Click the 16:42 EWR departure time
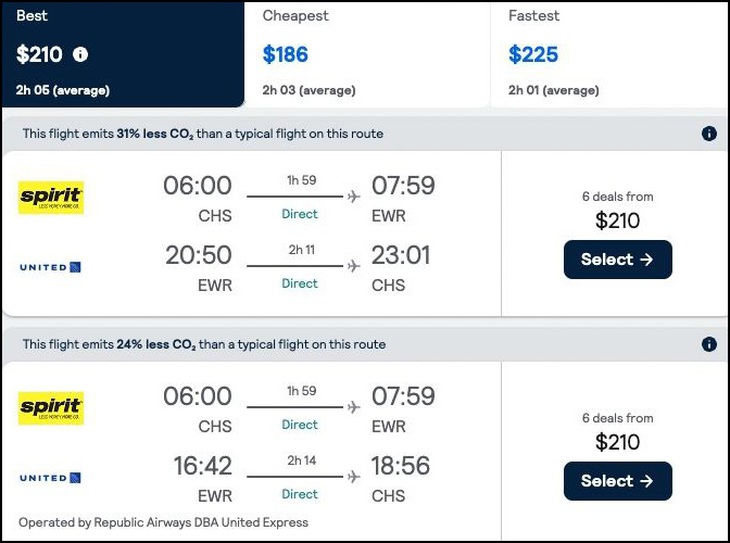The height and width of the screenshot is (543, 730). click(x=199, y=465)
